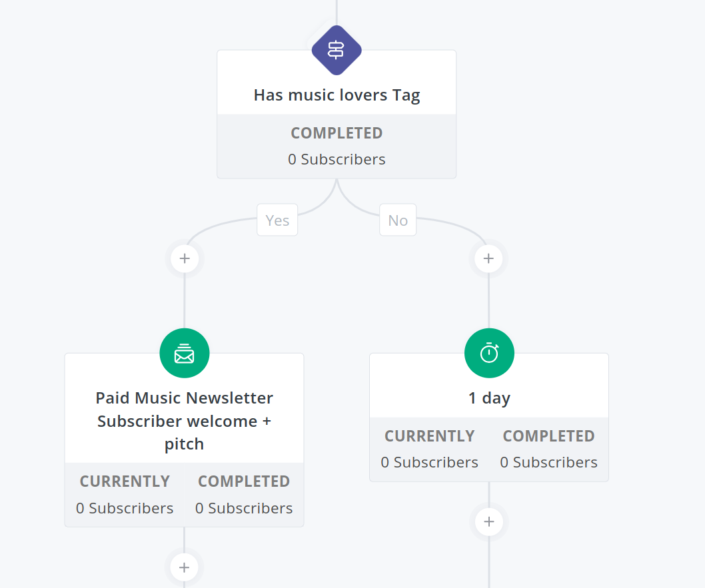The image size is (705, 588).
Task: Click the plus icon below the welcome email node
Action: pos(184,567)
